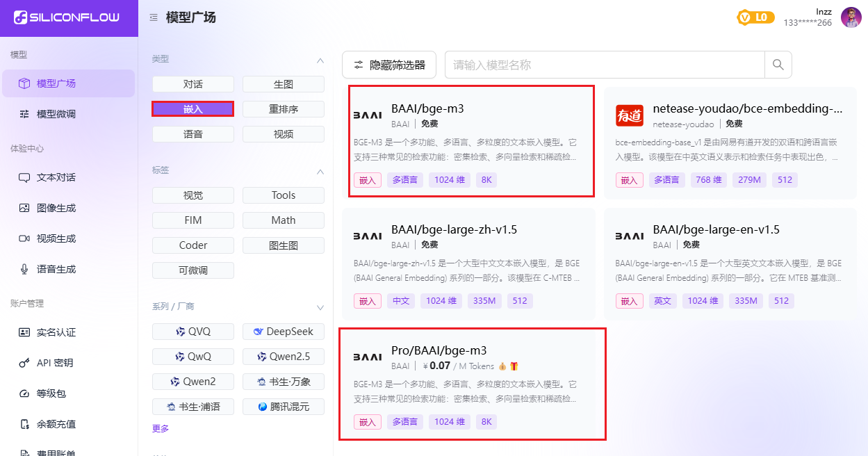Open 余额充值 page
The width and height of the screenshot is (868, 456).
[67, 424]
